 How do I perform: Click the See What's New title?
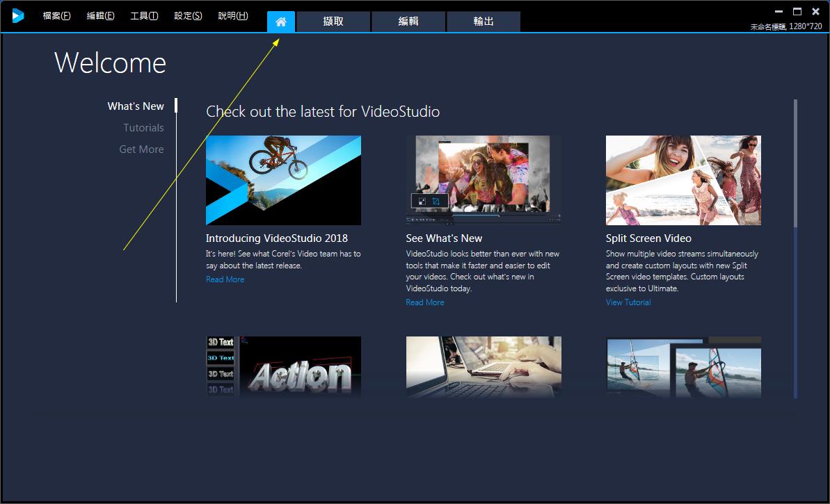pyautogui.click(x=444, y=238)
